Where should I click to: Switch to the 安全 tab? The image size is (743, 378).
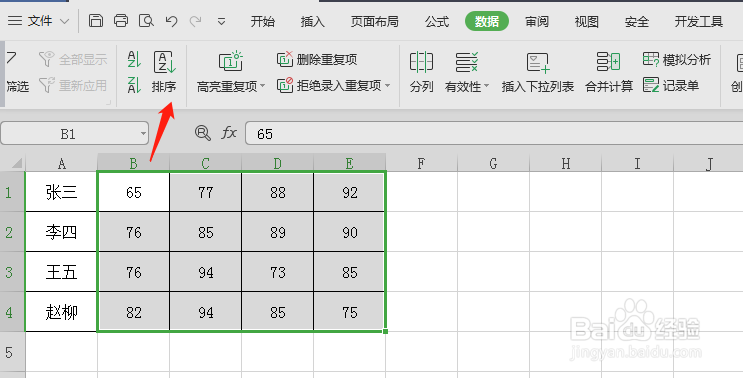[x=636, y=22]
